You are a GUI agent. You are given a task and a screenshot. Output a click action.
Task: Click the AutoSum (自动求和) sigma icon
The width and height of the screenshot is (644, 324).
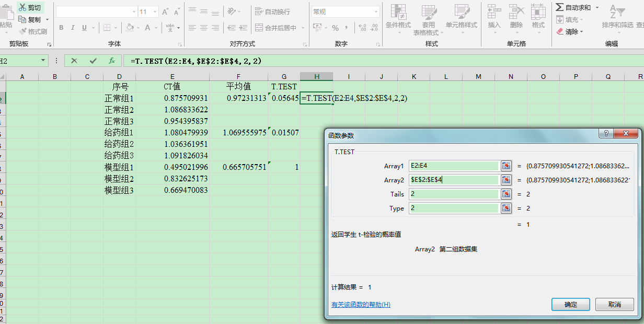click(x=560, y=7)
